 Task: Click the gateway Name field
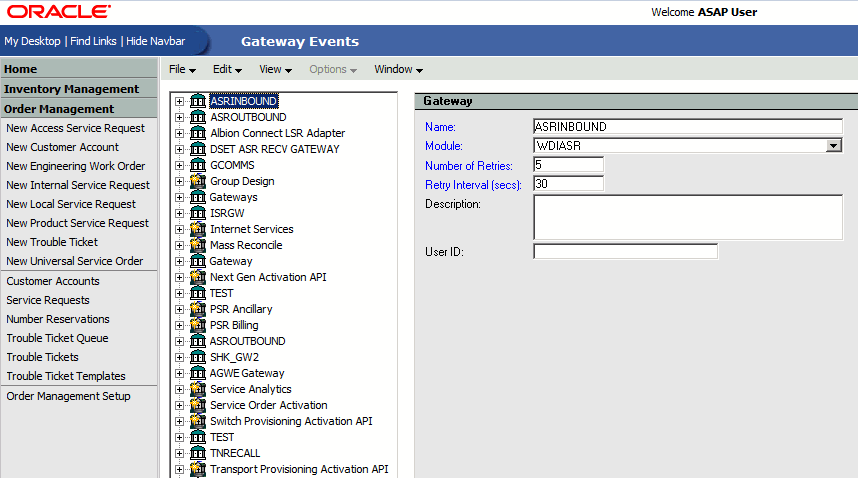688,126
